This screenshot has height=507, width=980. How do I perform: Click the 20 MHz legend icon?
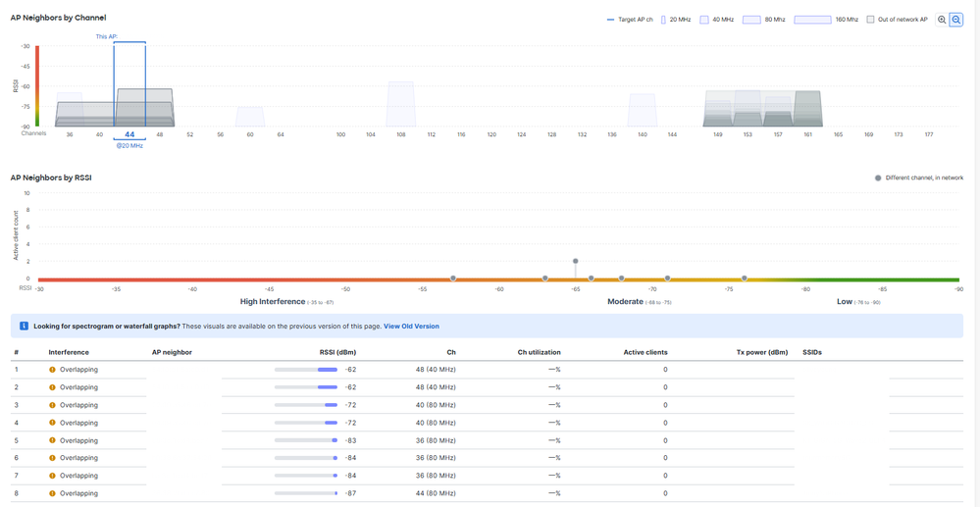[664, 20]
